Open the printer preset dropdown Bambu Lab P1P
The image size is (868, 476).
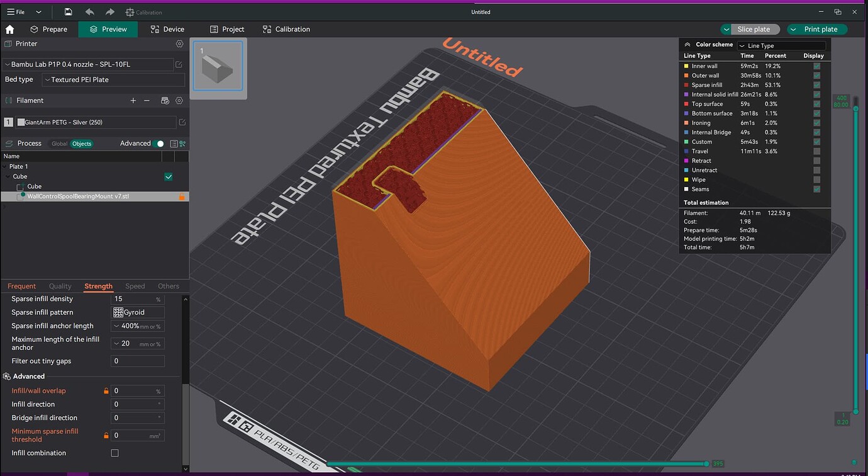click(x=87, y=64)
